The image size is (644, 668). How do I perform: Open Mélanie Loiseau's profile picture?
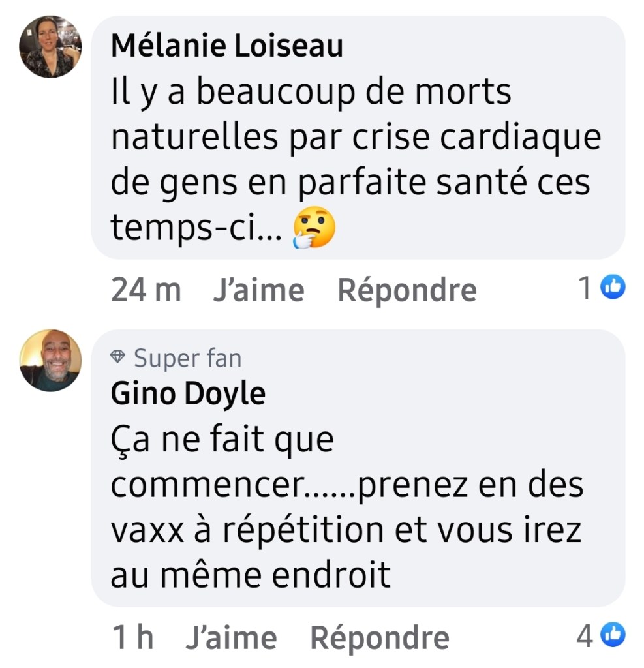50,47
